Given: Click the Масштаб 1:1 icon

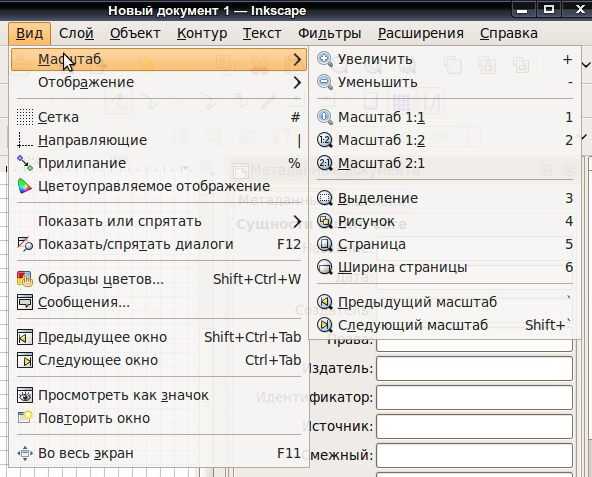Looking at the screenshot, I should pos(325,117).
